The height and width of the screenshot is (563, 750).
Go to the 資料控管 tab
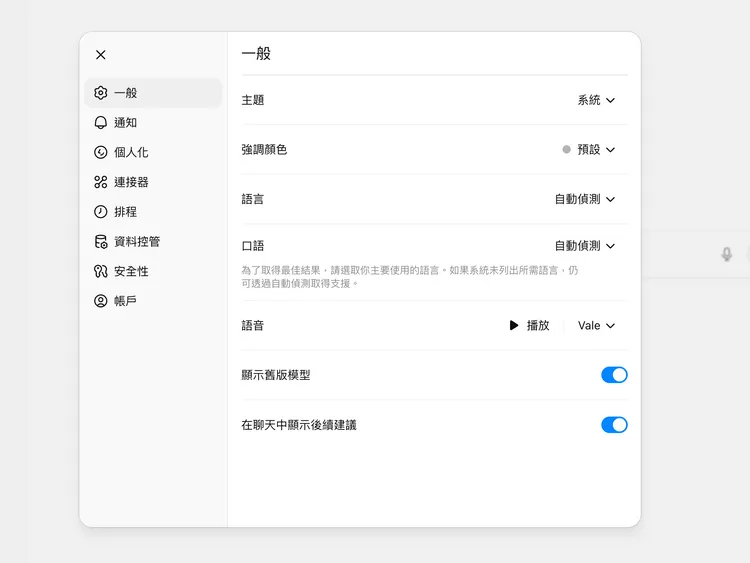click(153, 242)
